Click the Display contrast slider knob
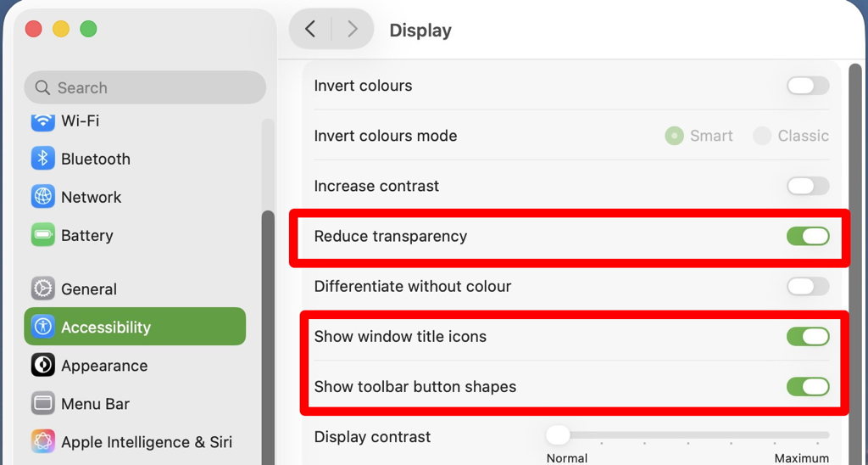868x465 pixels. pyautogui.click(x=558, y=435)
